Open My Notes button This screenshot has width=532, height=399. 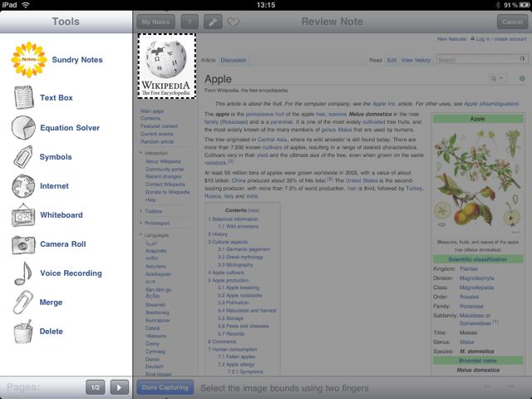click(155, 22)
